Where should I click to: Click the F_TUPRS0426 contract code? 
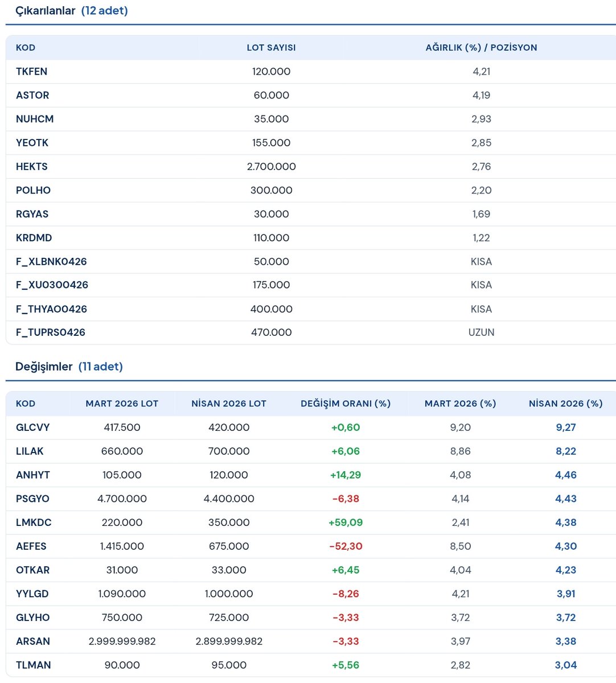[51, 332]
